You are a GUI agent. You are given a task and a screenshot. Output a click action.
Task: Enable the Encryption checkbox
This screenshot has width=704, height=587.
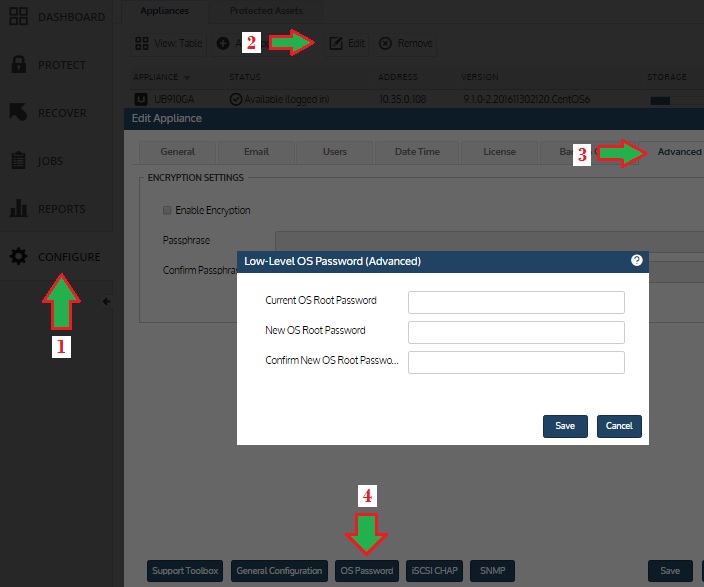point(167,211)
